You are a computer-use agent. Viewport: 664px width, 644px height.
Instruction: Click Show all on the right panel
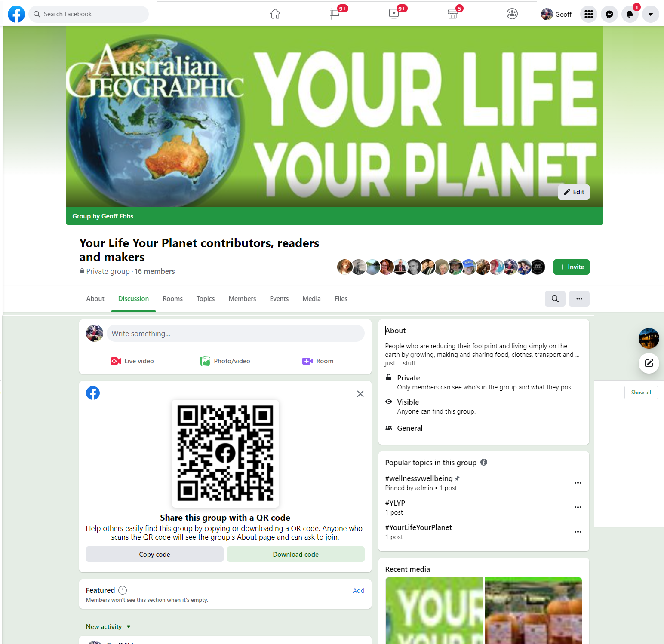click(641, 393)
